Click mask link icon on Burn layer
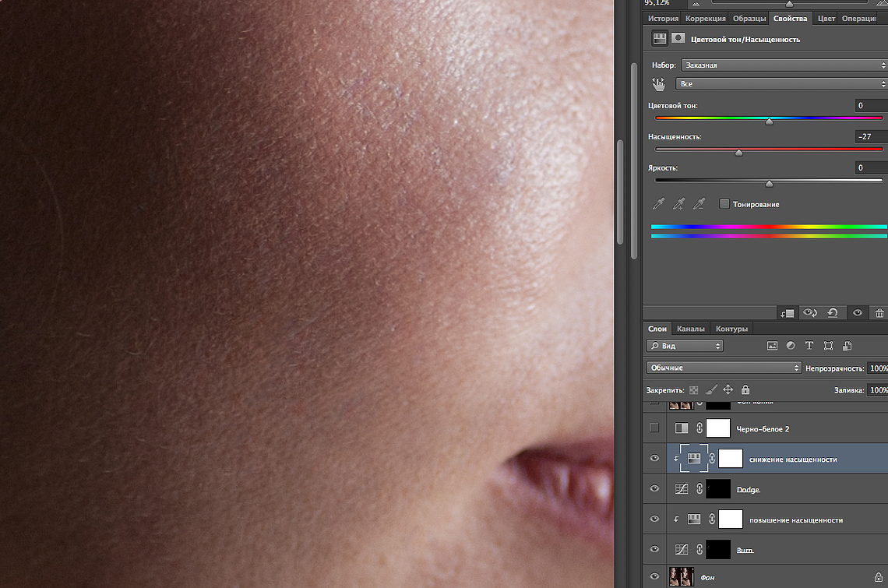The width and height of the screenshot is (888, 588). pyautogui.click(x=699, y=549)
